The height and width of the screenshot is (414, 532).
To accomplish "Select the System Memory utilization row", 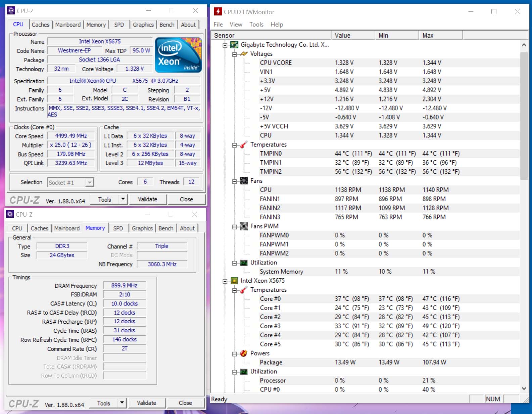I will 389,272.
